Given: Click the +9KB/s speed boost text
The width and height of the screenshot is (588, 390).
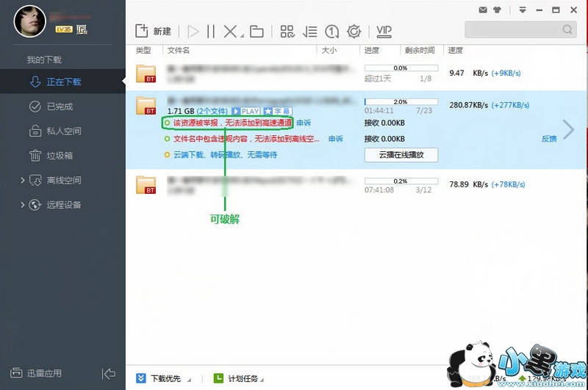Looking at the screenshot, I should coord(506,73).
